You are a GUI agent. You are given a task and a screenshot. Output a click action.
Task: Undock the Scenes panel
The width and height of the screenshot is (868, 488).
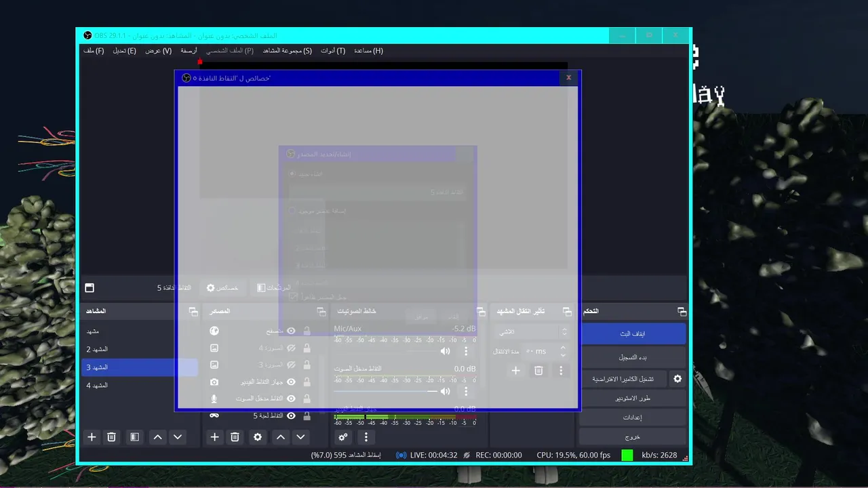point(193,311)
